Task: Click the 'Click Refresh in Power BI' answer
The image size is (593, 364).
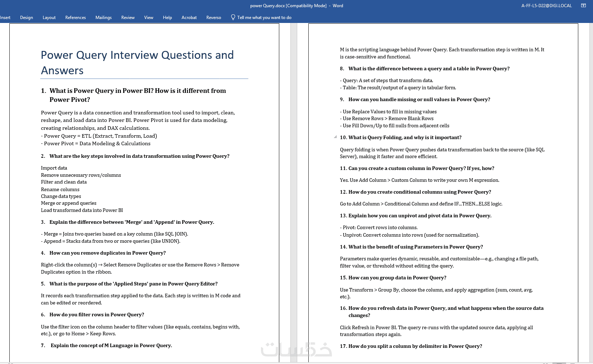Action: click(x=436, y=331)
